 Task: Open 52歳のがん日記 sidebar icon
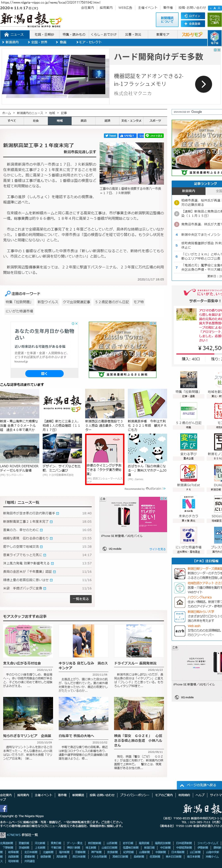(188, 411)
